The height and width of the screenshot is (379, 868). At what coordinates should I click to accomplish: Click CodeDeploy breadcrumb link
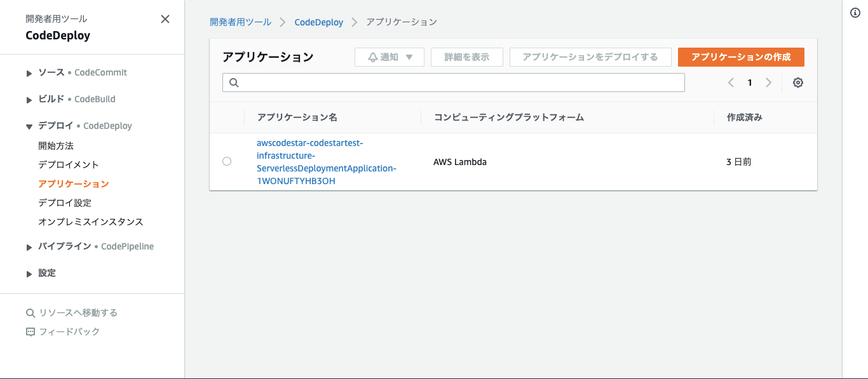click(x=318, y=22)
